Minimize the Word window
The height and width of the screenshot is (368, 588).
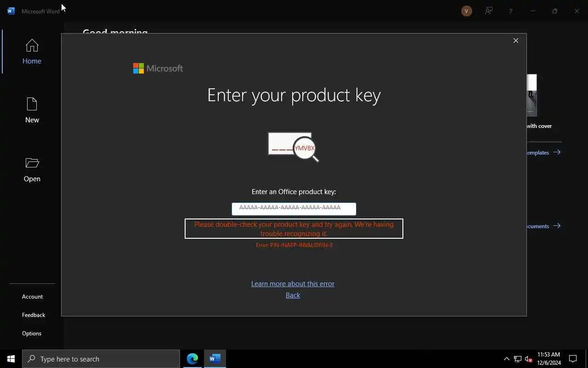(x=533, y=11)
